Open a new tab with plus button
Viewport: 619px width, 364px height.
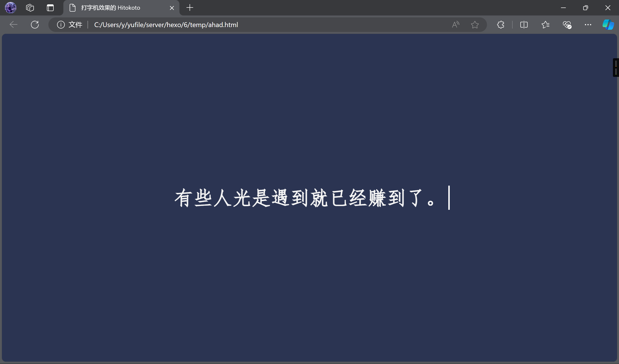[x=190, y=8]
